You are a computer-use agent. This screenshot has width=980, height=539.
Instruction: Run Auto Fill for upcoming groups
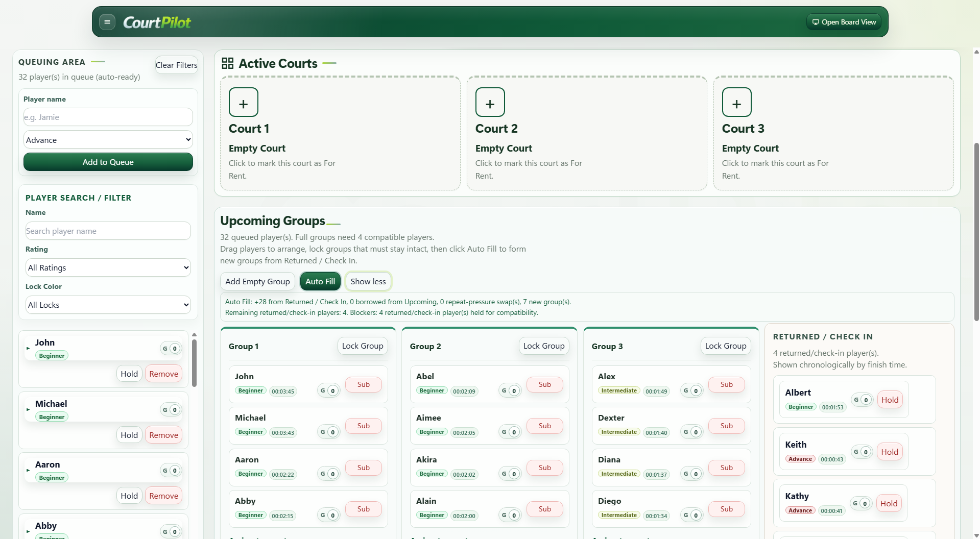(x=320, y=281)
